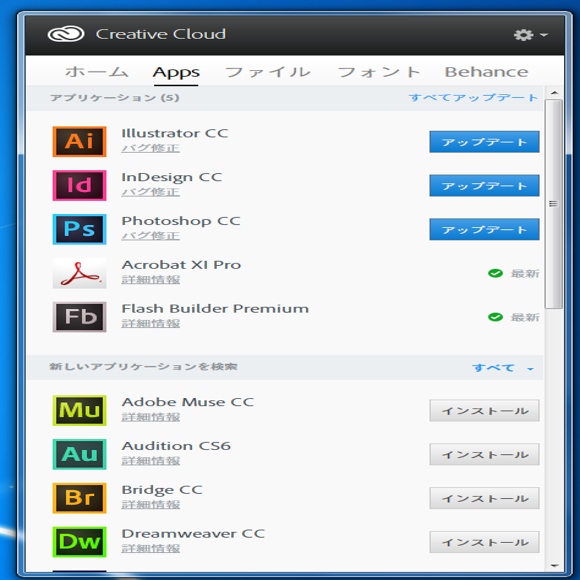Screen dimensions: 580x580
Task: Click the 新しいアプリケーションを検索 header
Action: tap(143, 367)
